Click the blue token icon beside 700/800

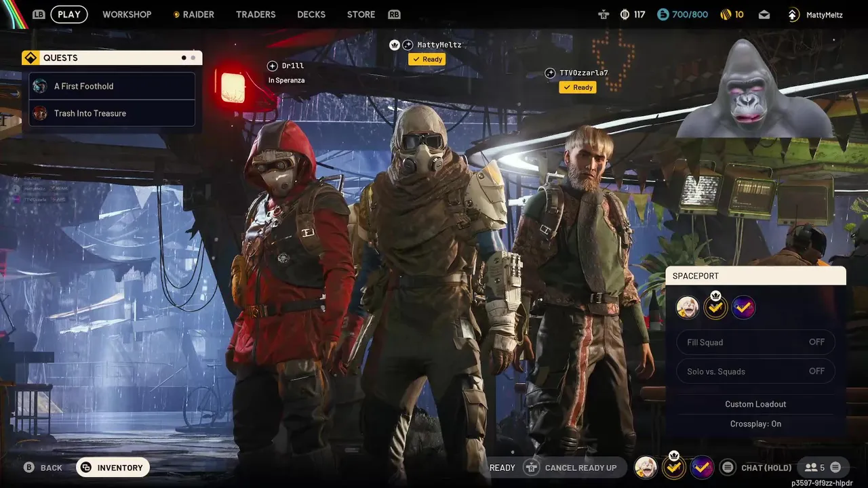(663, 14)
